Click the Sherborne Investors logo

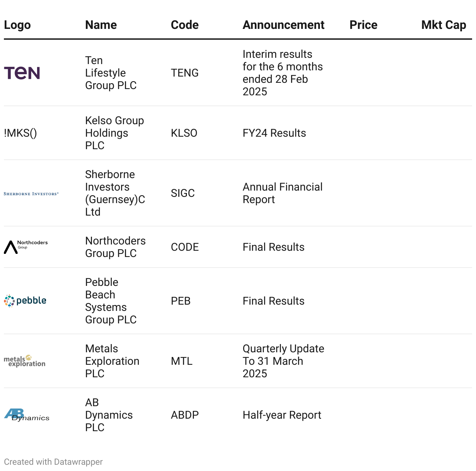point(31,194)
